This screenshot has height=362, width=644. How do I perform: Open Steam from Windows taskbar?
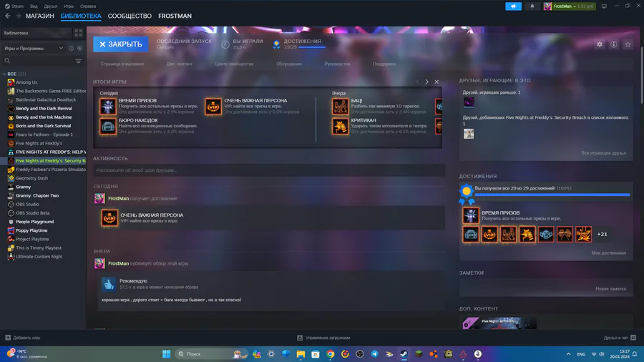[404, 354]
